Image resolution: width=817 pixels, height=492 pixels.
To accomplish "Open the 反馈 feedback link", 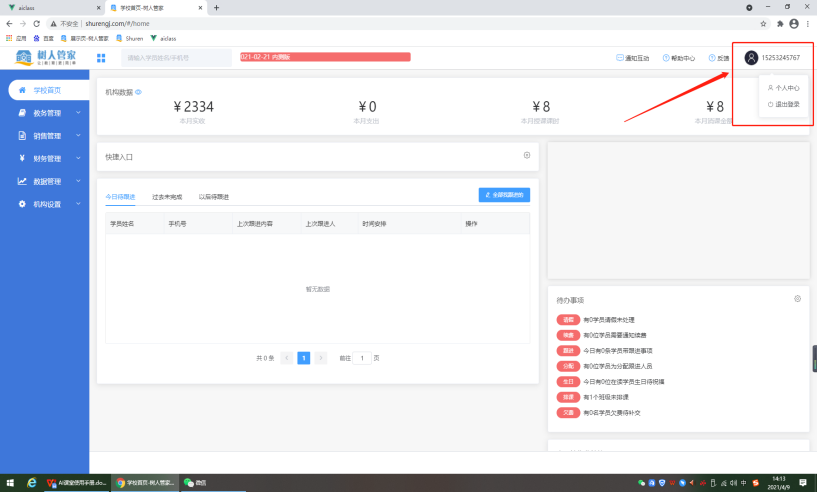I will [719, 58].
